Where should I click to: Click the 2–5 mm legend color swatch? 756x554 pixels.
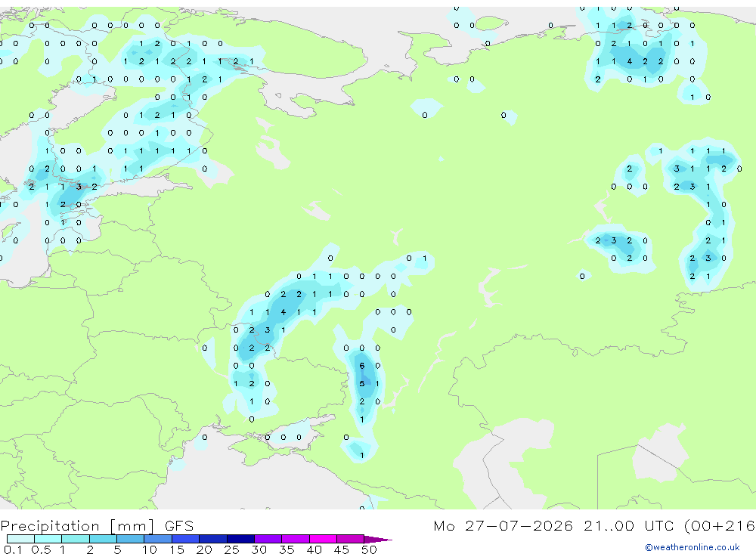pyautogui.click(x=103, y=539)
